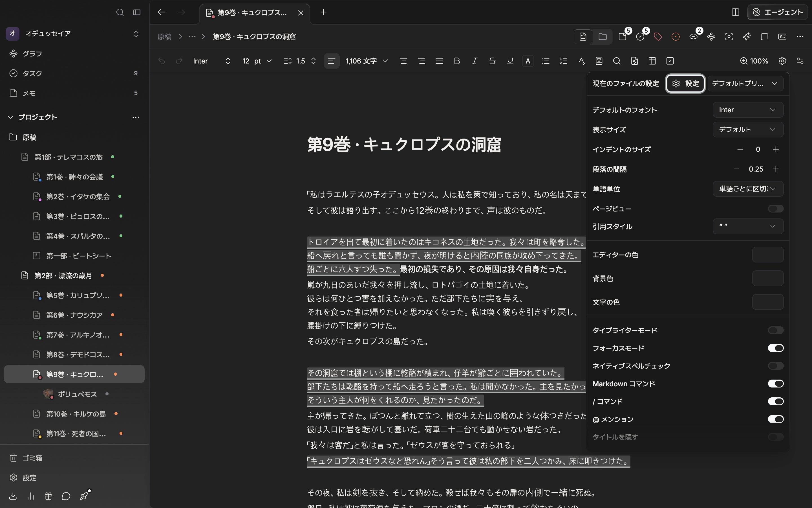Disable the @ メンション toggle
Screen dimensions: 812x508
775,419
